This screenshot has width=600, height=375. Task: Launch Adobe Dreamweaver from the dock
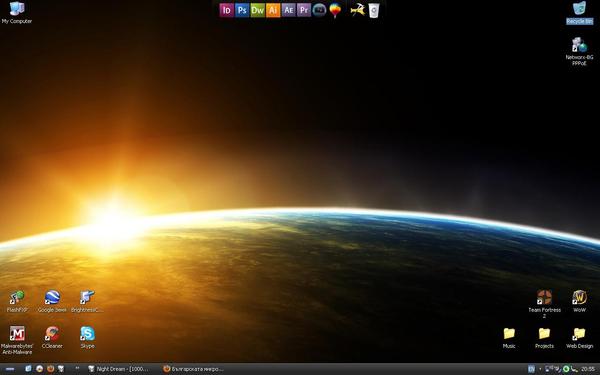(258, 10)
